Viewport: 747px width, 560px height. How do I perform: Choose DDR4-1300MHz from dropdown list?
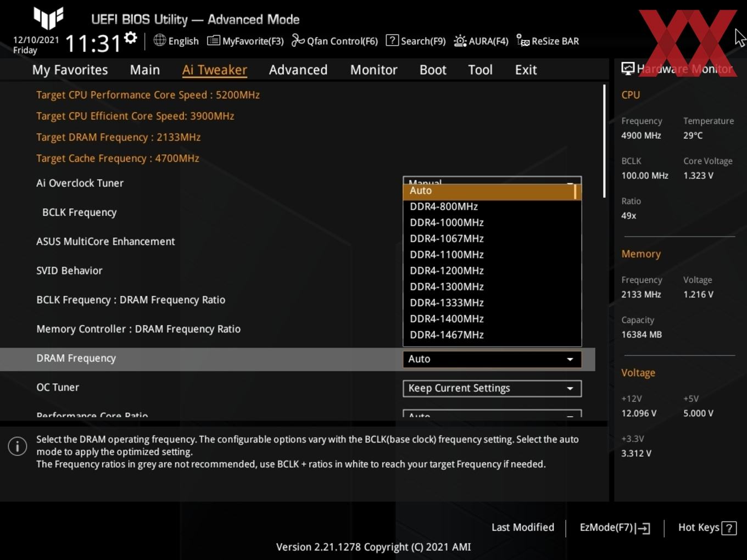[x=447, y=287]
